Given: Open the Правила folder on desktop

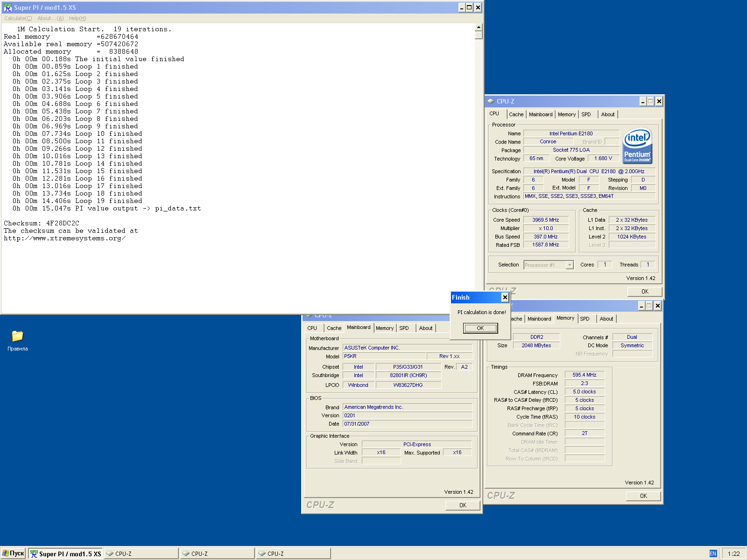Looking at the screenshot, I should (17, 341).
